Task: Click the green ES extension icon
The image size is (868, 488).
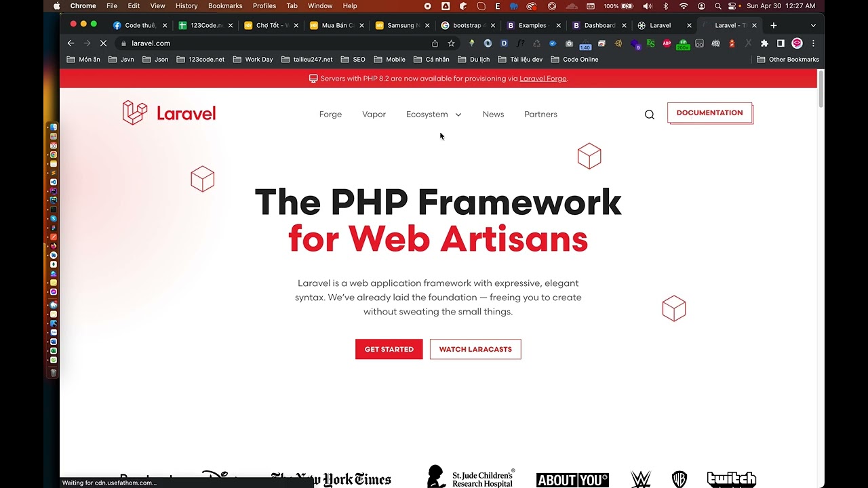Action: [650, 43]
